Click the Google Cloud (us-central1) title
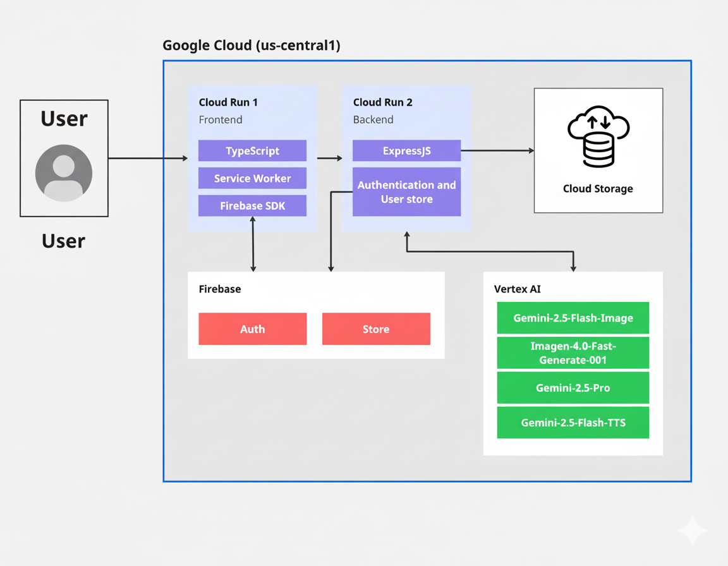Image resolution: width=728 pixels, height=566 pixels. pos(251,45)
